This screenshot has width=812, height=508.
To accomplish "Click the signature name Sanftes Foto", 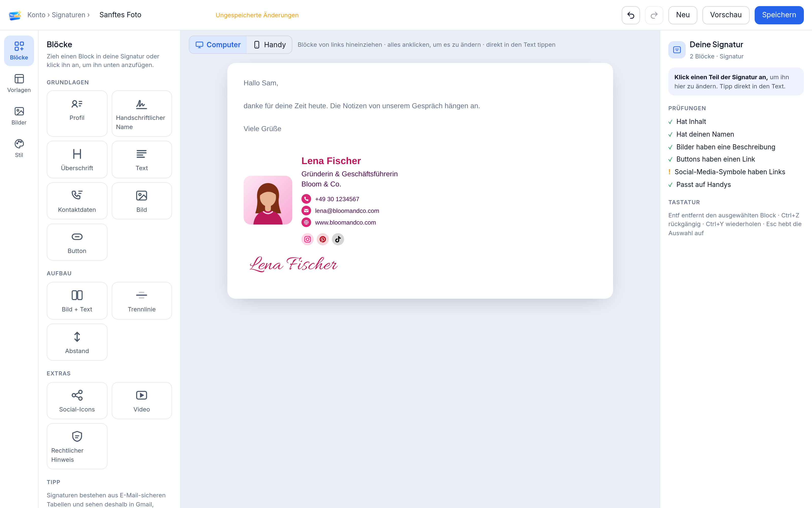I will tap(121, 15).
